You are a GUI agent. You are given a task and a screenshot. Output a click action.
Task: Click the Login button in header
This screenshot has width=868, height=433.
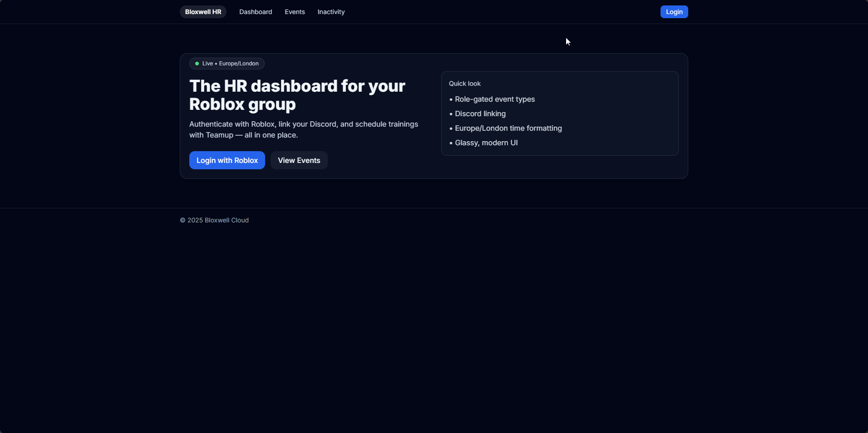(674, 12)
